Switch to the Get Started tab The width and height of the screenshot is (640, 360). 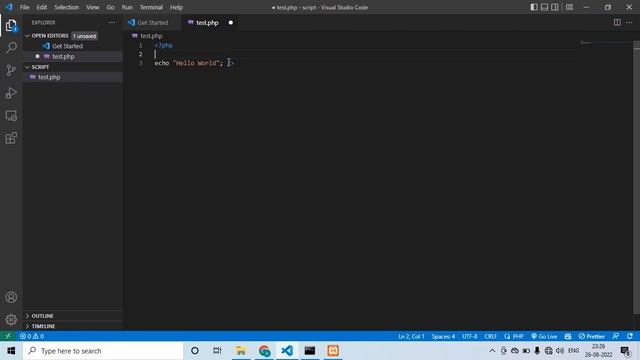[x=152, y=22]
